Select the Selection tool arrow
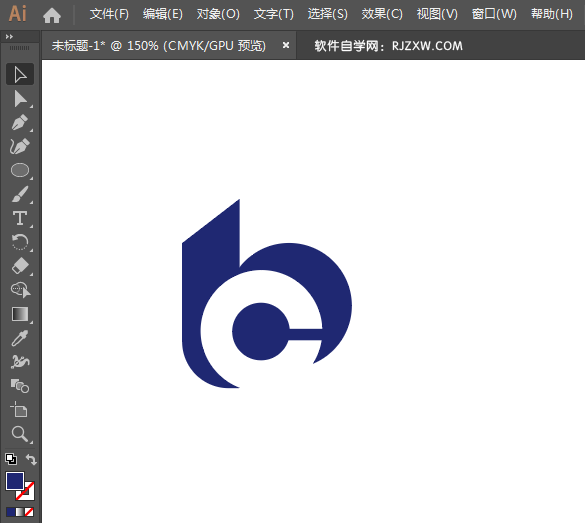585x523 pixels. [x=20, y=74]
